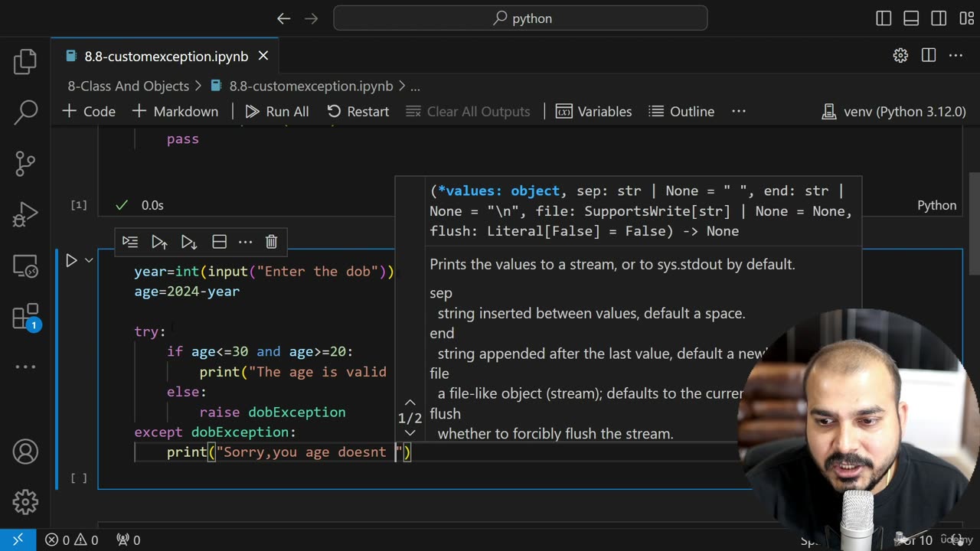Go back using the navigation arrow
Image resolution: width=980 pixels, height=551 pixels.
point(284,18)
